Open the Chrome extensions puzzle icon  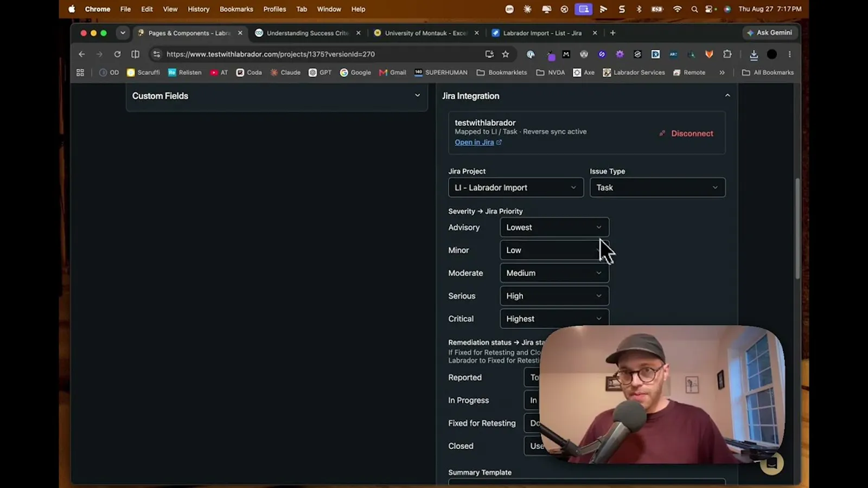[x=727, y=54]
